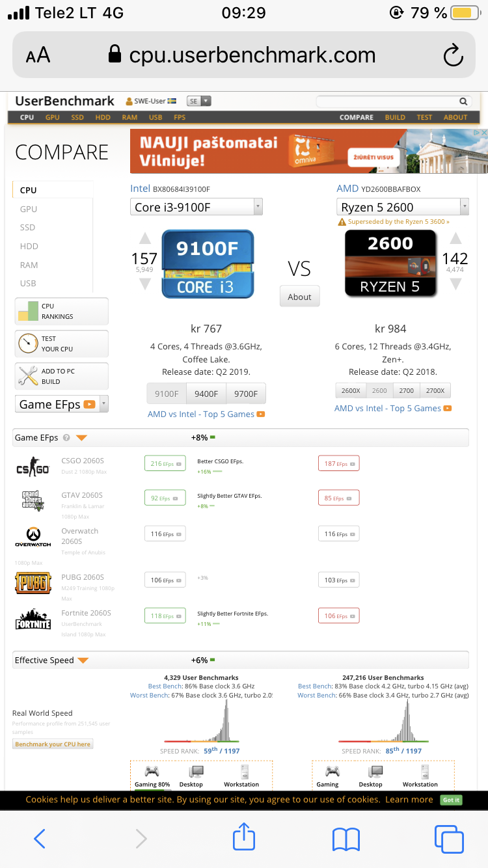Collapse the Effective Speed section arrow

pyautogui.click(x=83, y=660)
